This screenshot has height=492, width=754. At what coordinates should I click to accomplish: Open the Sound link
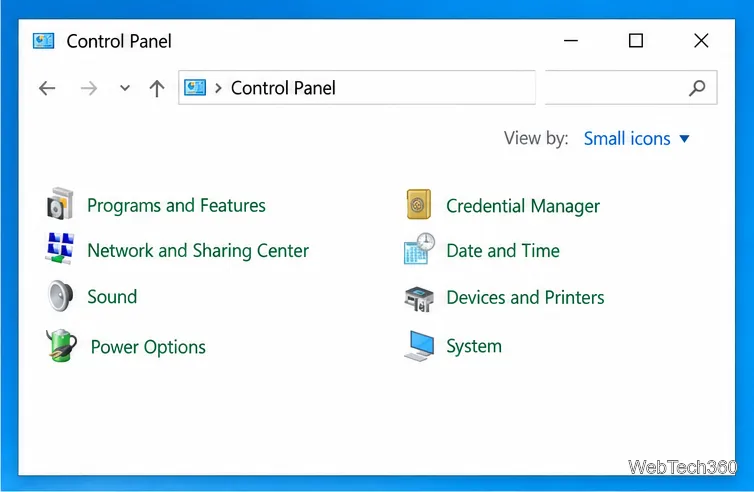[x=112, y=297]
